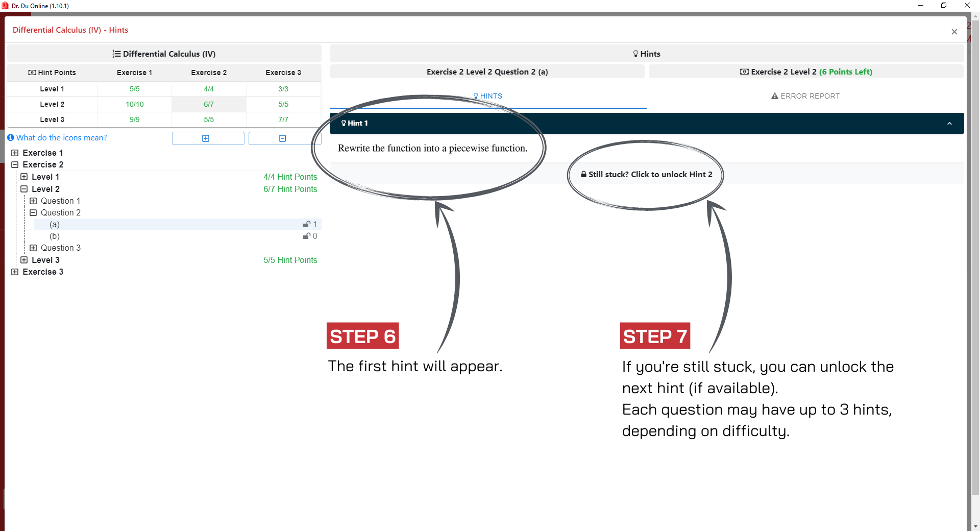
Task: Open 'What do the icons mean?' link
Action: pos(61,138)
